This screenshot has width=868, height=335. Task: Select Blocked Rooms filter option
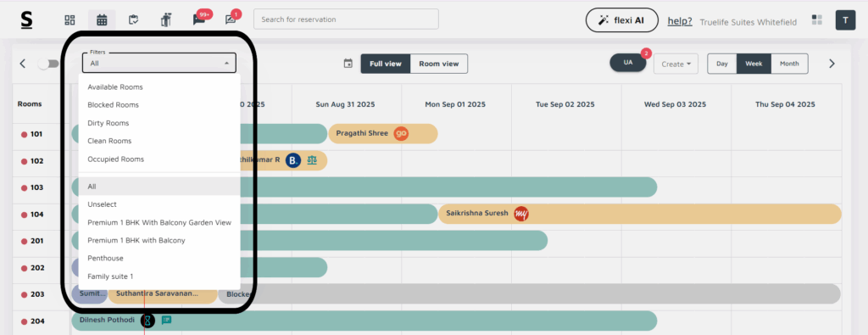pos(159,104)
